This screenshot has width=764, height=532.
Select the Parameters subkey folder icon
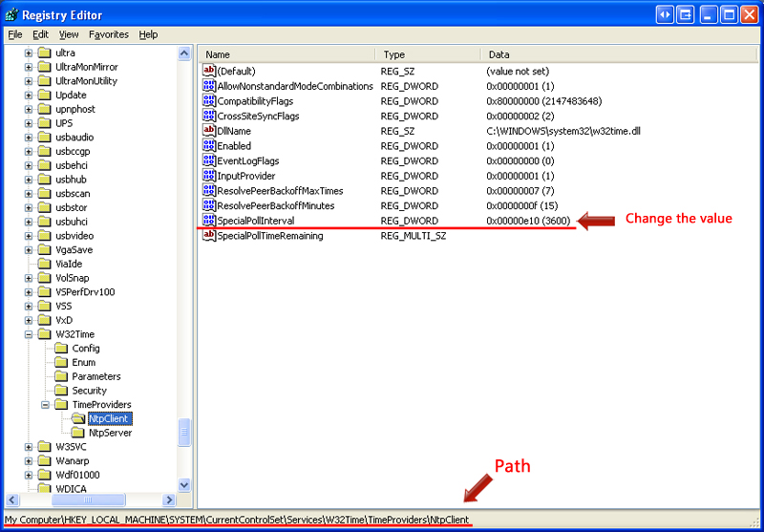click(x=61, y=376)
